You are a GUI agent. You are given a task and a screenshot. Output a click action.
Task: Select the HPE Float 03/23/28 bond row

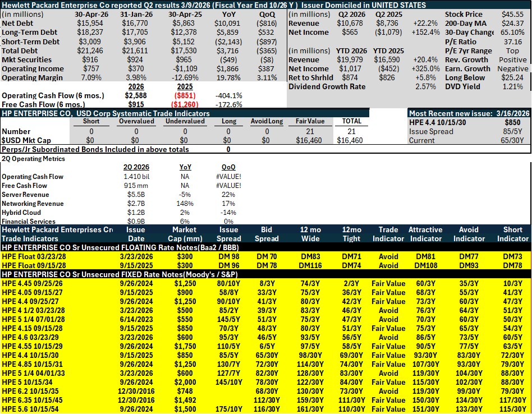(266, 257)
